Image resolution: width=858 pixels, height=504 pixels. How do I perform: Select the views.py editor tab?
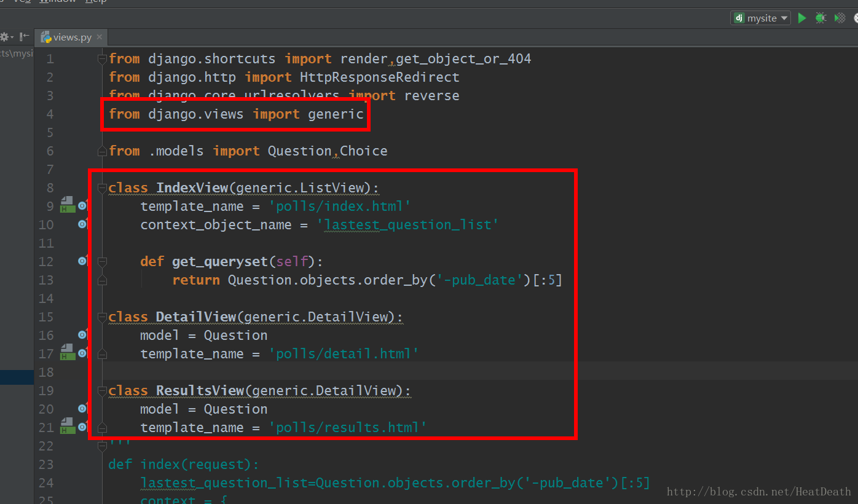71,37
